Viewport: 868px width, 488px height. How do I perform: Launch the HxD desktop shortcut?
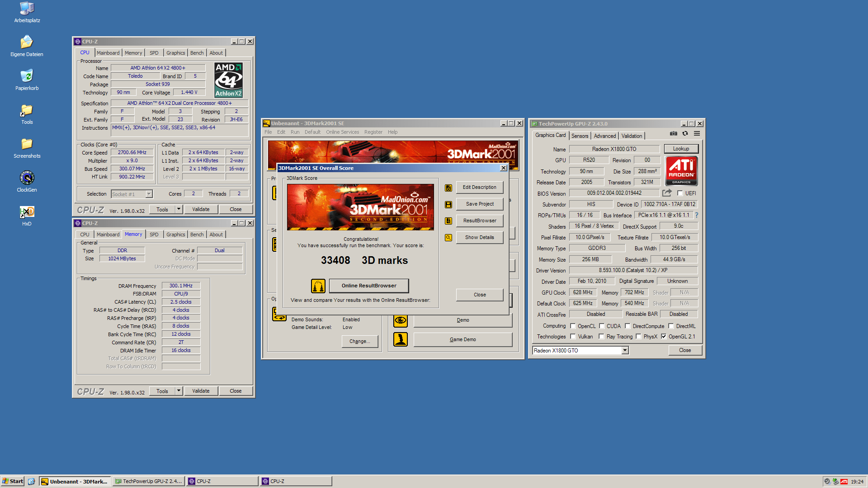[x=27, y=216]
